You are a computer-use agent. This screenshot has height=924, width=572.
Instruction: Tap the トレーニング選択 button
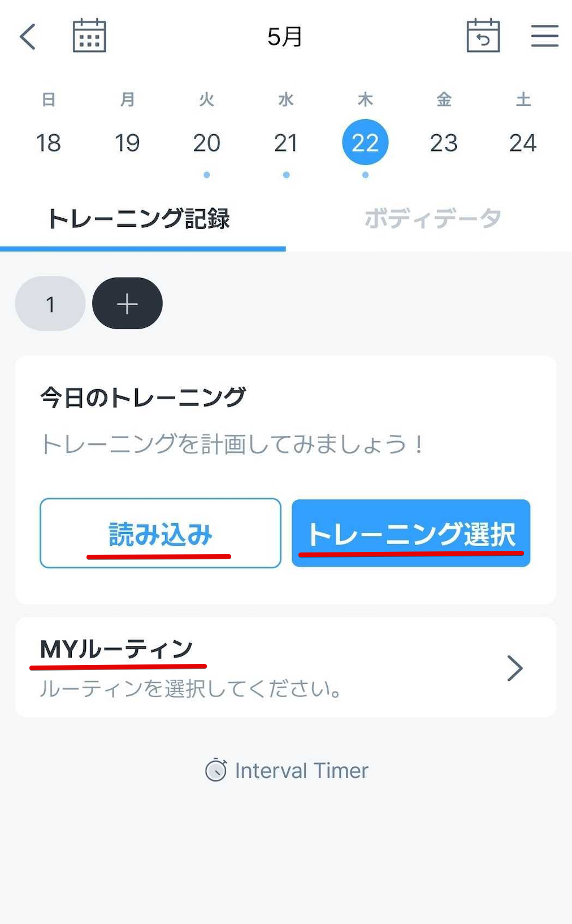coord(411,533)
